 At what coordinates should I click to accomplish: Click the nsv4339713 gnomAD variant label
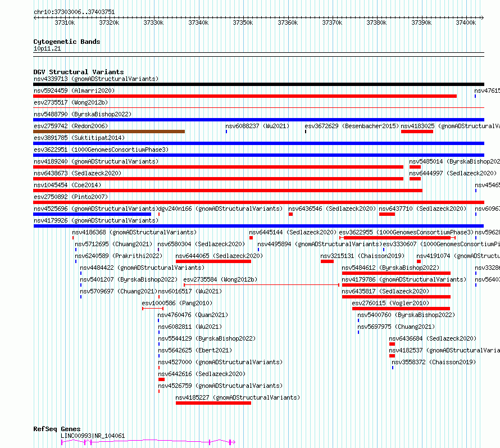coord(96,79)
